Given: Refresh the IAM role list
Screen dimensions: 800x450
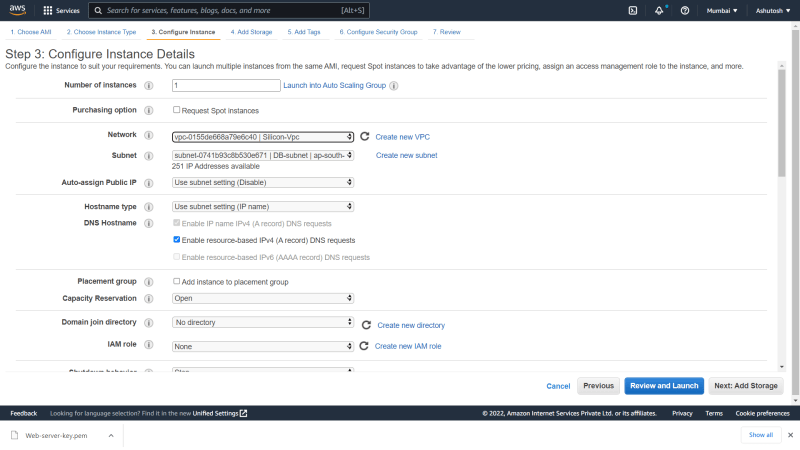Looking at the screenshot, I should point(364,346).
